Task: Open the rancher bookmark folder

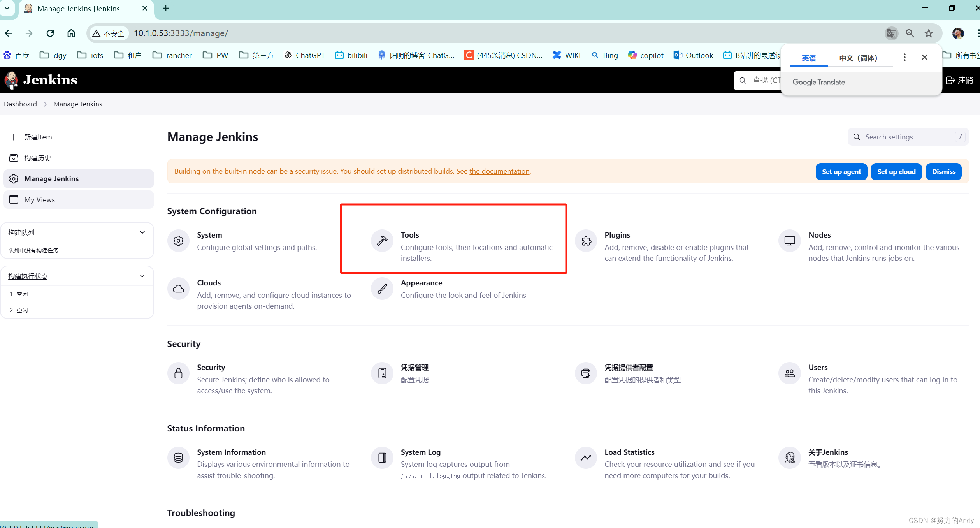Action: (172, 55)
